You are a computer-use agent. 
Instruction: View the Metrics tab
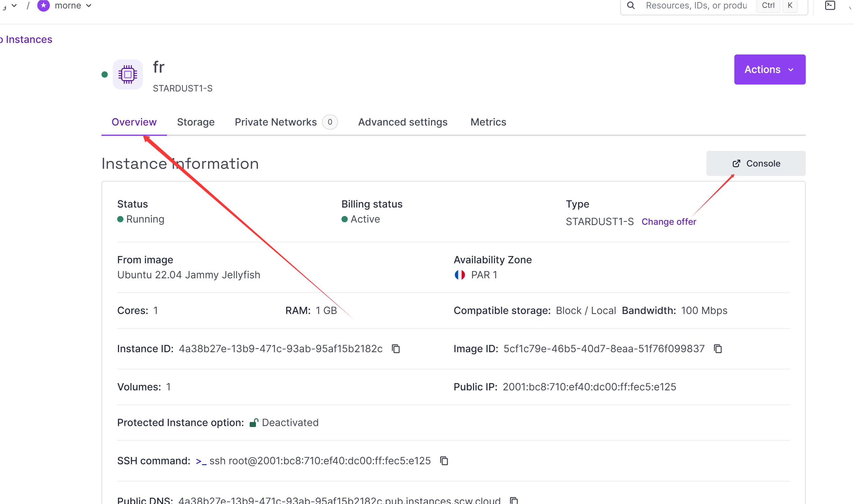click(488, 122)
